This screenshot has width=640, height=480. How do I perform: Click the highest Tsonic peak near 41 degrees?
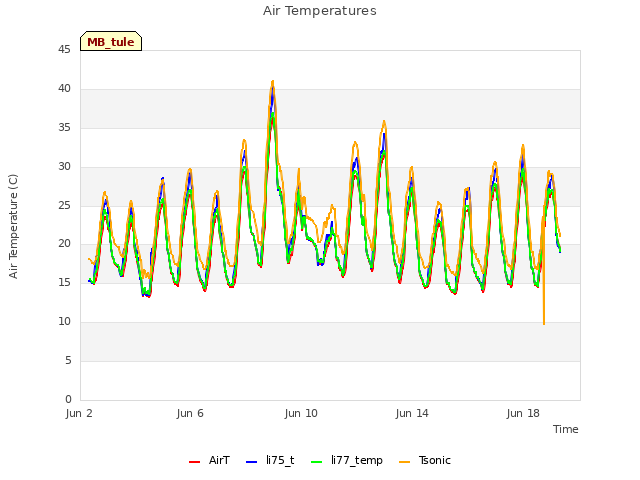(x=273, y=82)
